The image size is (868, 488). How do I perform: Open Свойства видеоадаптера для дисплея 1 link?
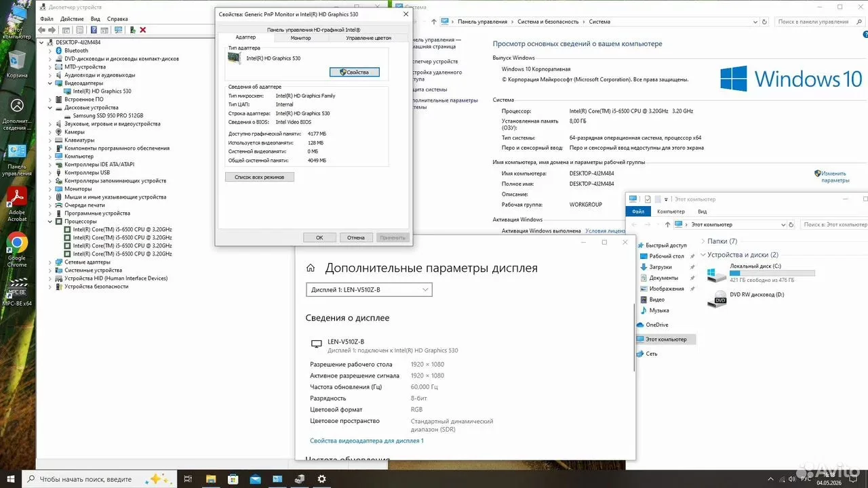(367, 441)
